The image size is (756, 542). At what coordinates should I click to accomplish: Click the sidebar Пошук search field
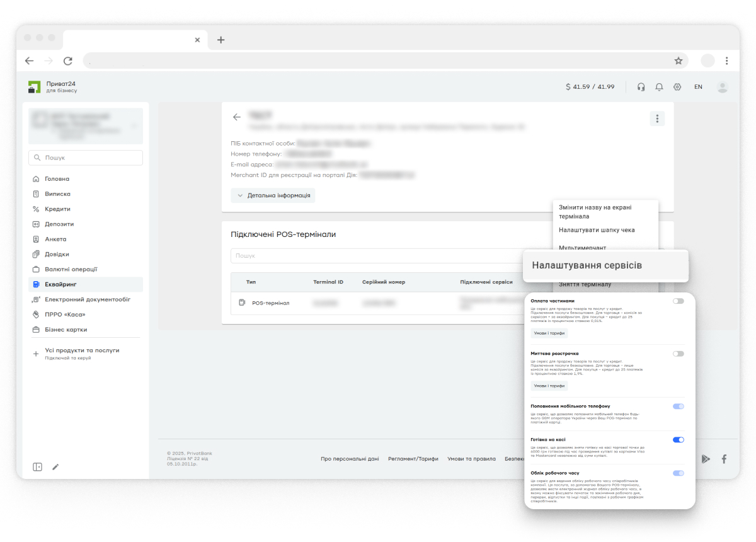pos(86,158)
